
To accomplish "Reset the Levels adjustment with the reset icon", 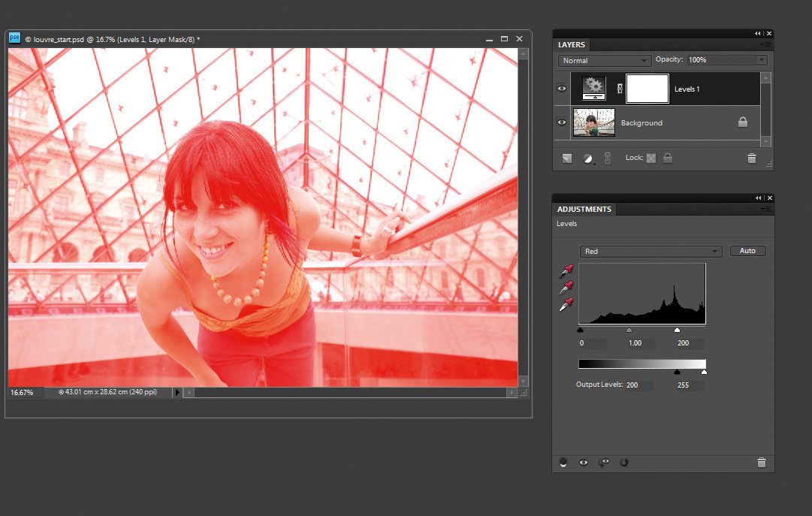I will pos(624,463).
